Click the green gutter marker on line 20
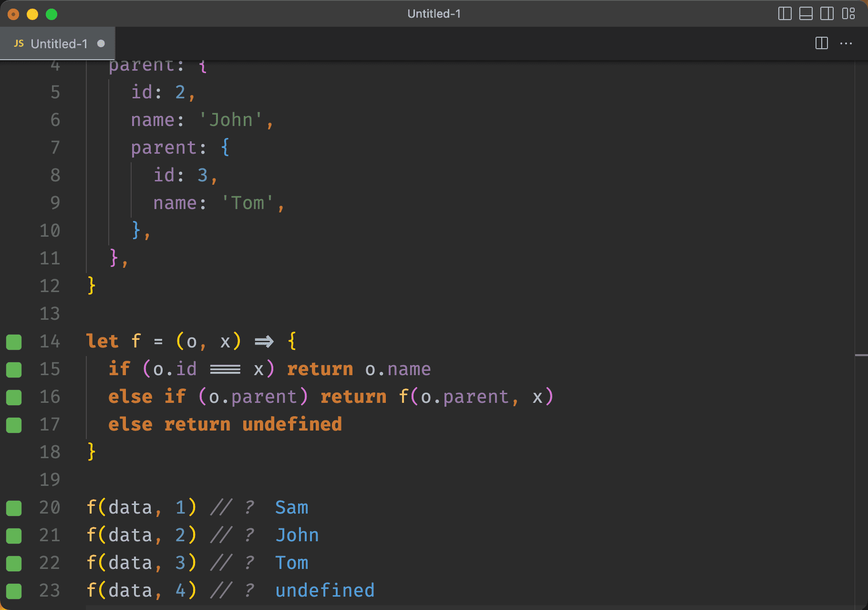 click(x=14, y=508)
